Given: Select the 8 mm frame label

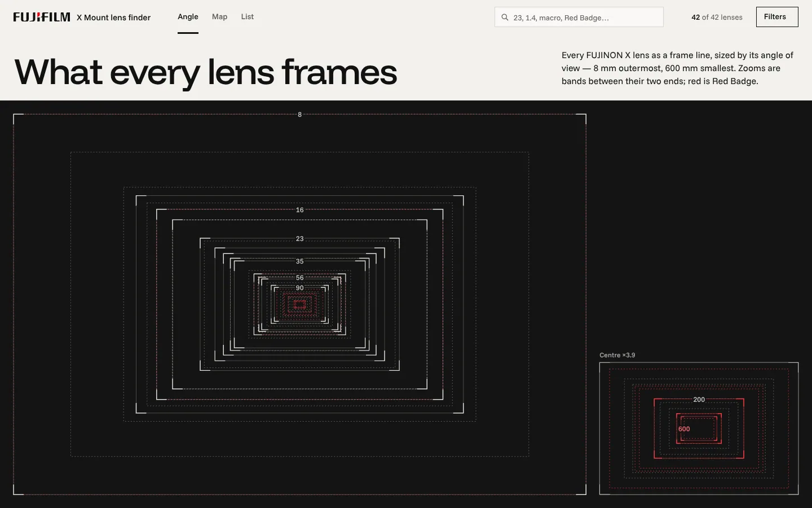Looking at the screenshot, I should click(x=299, y=115).
